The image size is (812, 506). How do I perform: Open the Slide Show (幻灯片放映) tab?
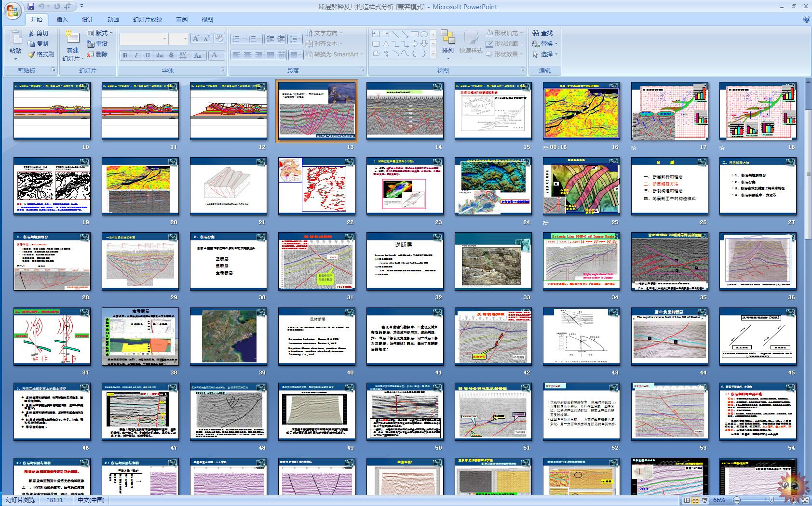click(148, 20)
